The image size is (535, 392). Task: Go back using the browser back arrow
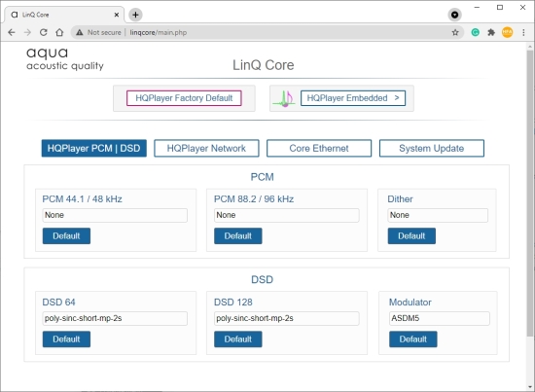point(12,32)
